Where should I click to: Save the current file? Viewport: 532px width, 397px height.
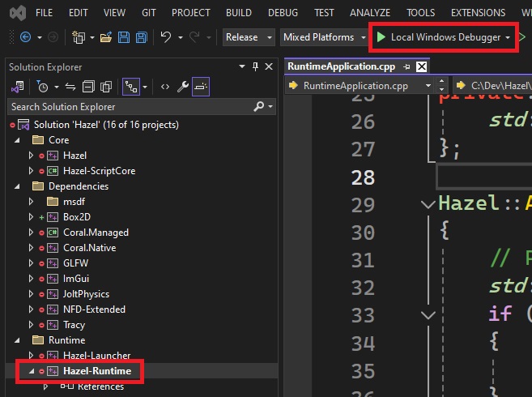124,37
